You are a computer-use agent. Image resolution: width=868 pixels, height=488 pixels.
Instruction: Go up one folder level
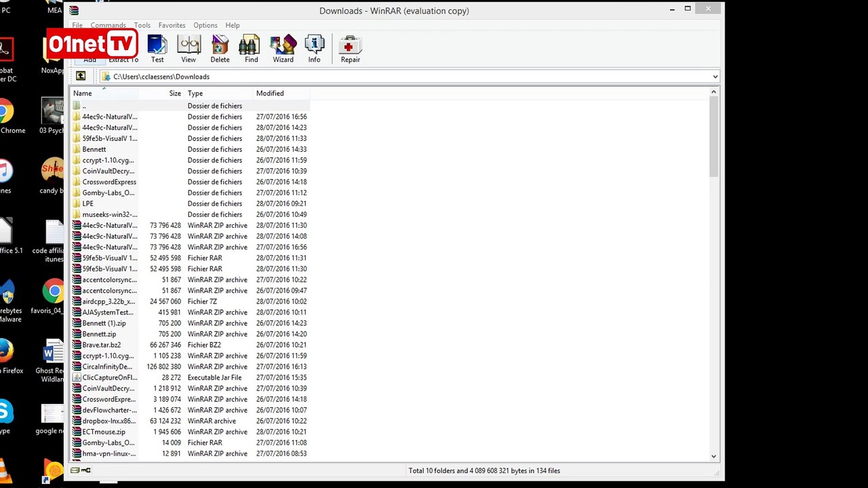point(81,77)
